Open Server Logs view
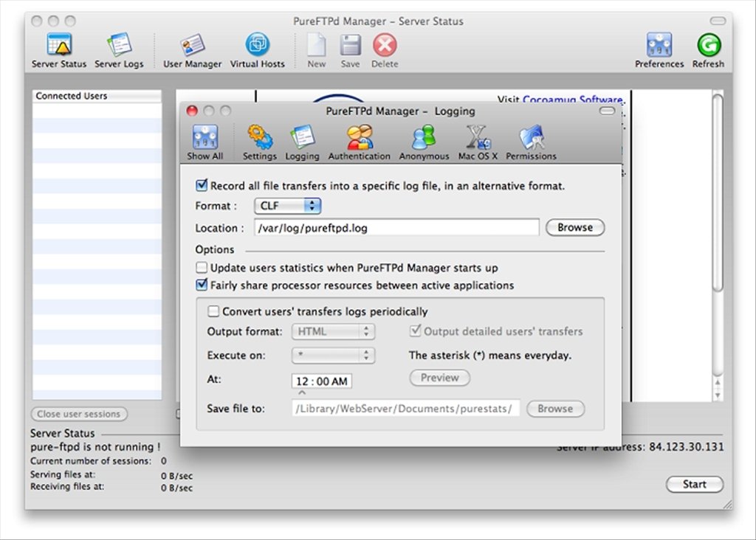Viewport: 756px width, 540px height. (119, 50)
